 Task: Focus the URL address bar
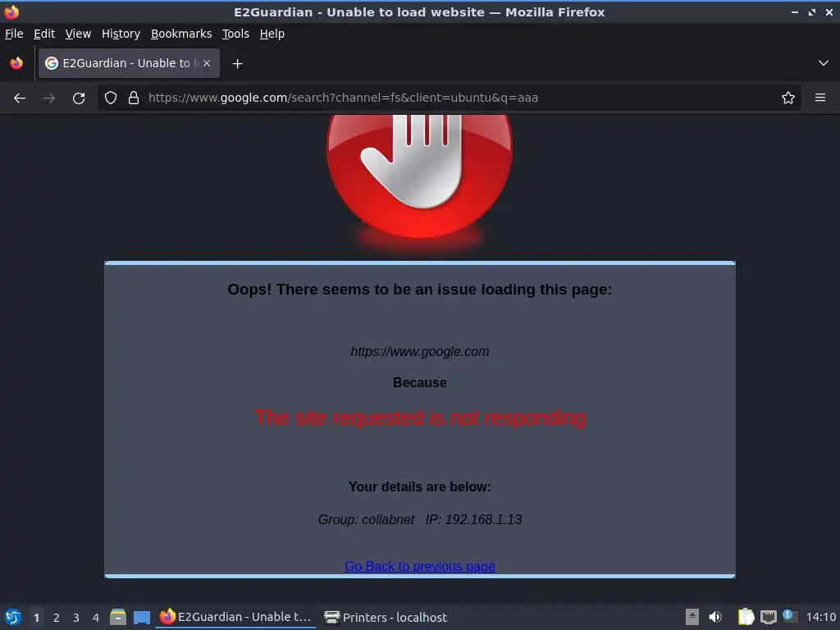pos(450,98)
